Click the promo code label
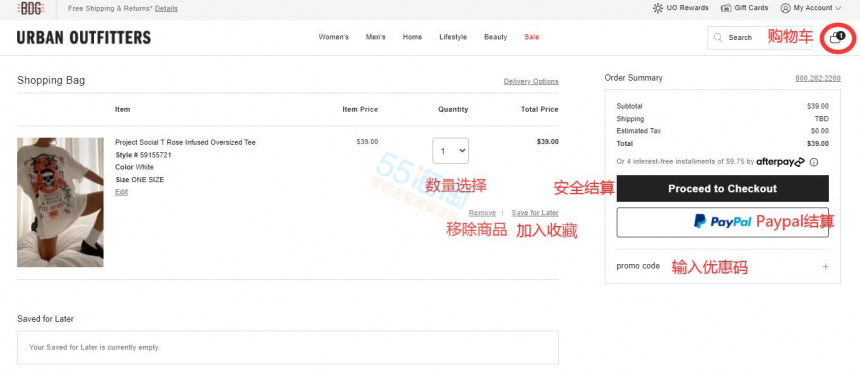Viewport: 860px width, 370px height. (638, 266)
